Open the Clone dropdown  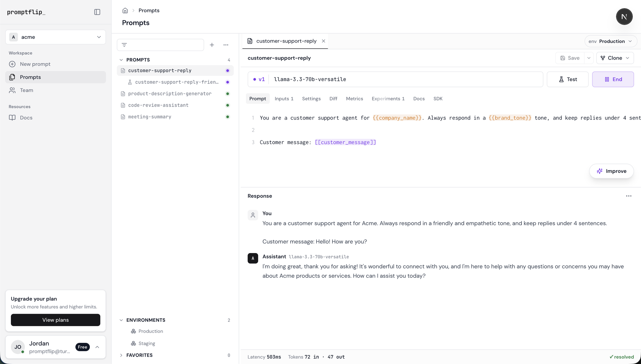point(615,58)
